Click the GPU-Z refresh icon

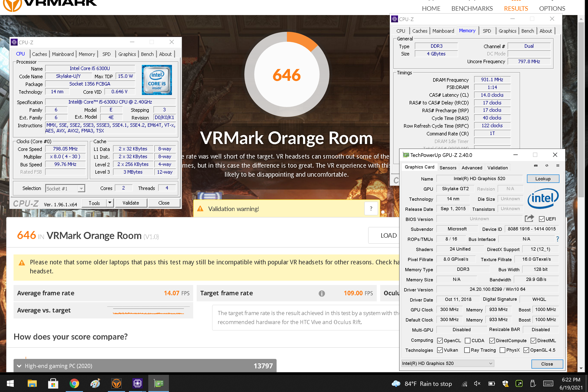point(547,165)
